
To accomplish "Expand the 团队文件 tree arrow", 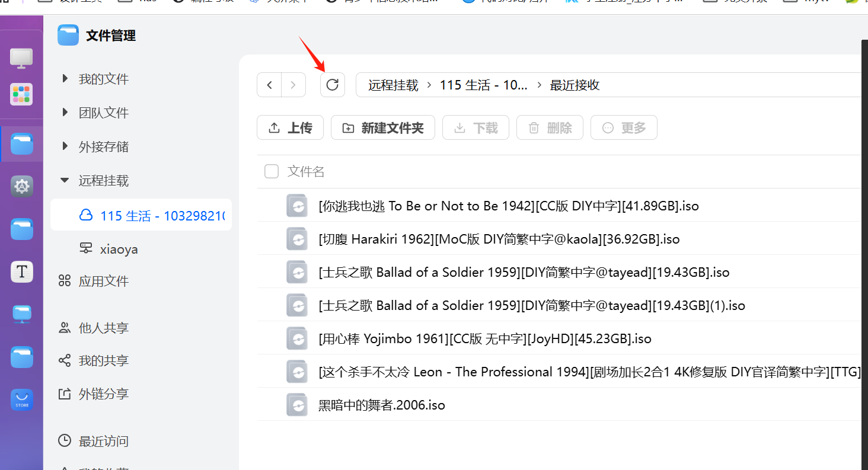I will 65,112.
